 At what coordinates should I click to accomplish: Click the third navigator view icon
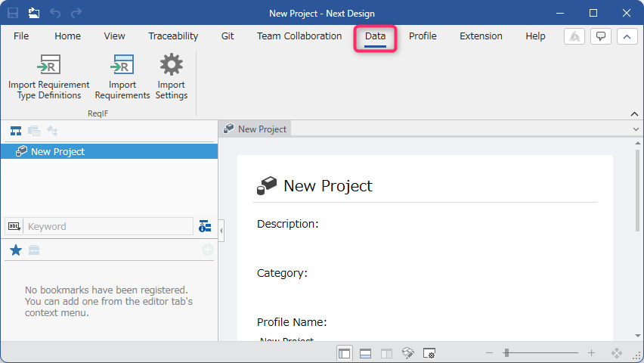(x=52, y=131)
